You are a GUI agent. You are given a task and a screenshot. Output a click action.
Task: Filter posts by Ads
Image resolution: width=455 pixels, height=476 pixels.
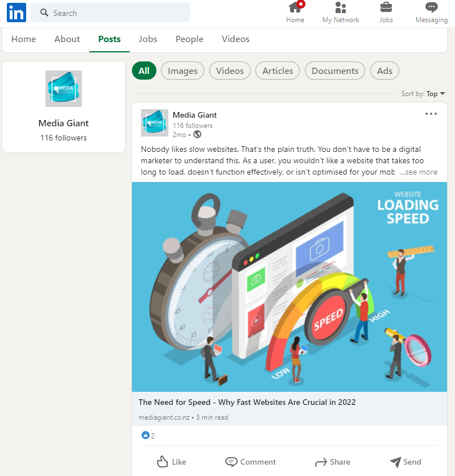click(x=384, y=71)
